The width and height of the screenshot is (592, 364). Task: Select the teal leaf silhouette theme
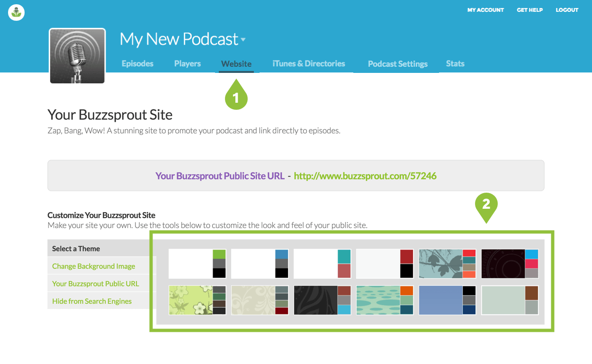coord(447,264)
